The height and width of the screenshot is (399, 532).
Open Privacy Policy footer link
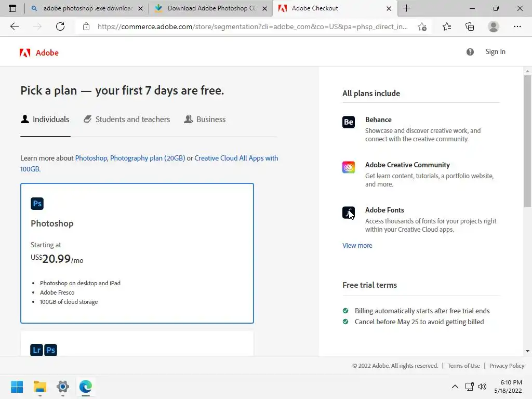[507, 366]
